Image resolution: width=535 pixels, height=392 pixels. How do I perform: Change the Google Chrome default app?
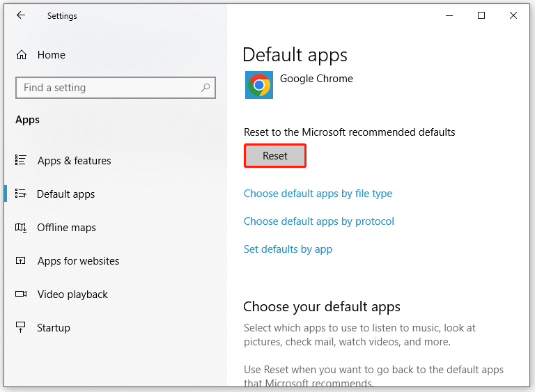click(x=316, y=79)
